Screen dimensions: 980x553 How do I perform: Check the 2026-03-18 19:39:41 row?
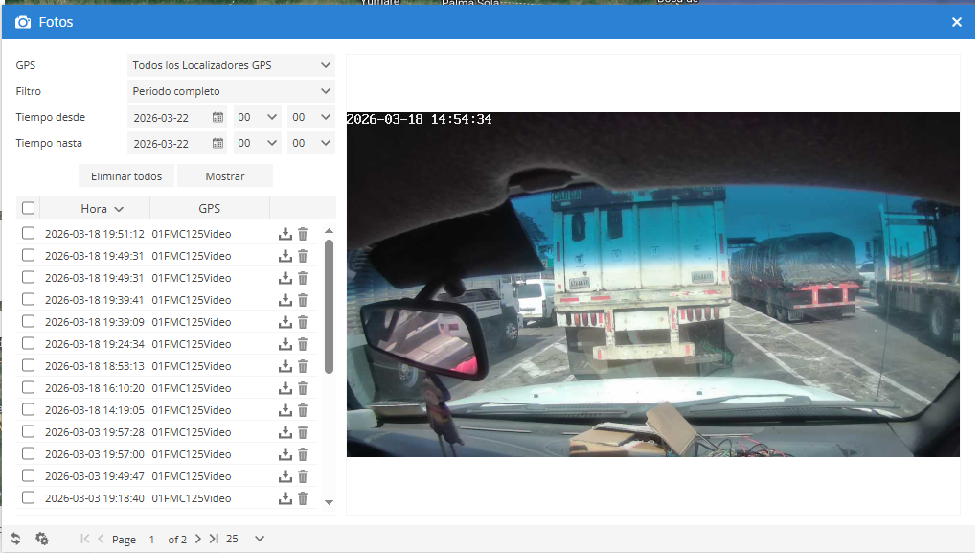coord(28,300)
